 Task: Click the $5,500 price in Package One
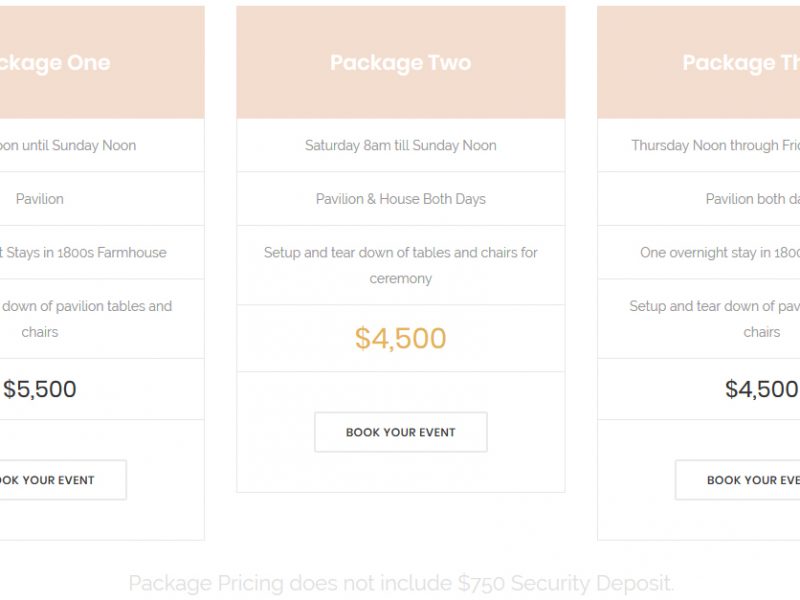pos(40,389)
